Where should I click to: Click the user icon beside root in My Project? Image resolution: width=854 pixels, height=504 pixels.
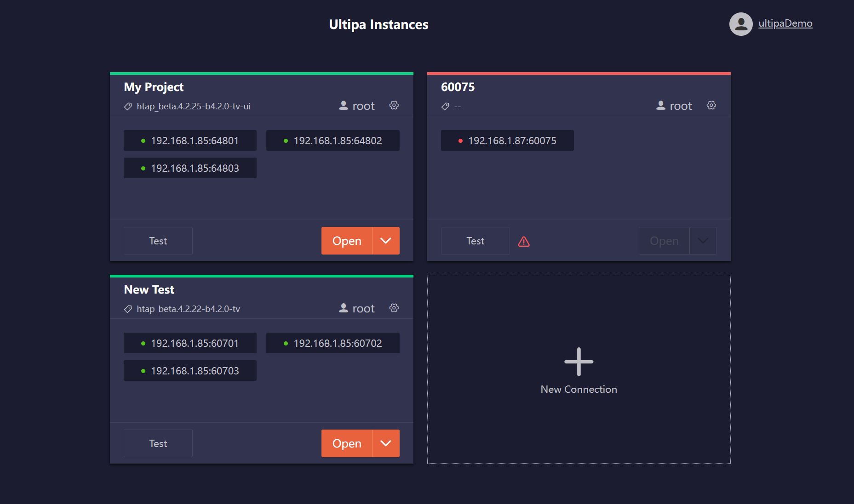344,105
